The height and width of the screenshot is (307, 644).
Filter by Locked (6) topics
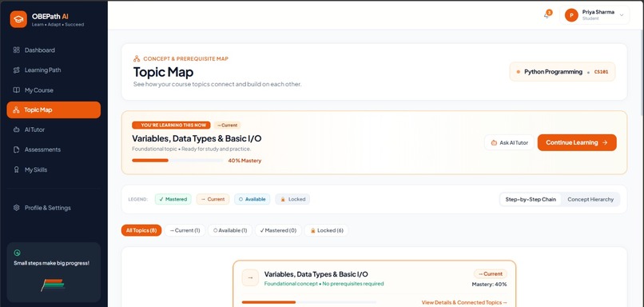click(x=327, y=230)
